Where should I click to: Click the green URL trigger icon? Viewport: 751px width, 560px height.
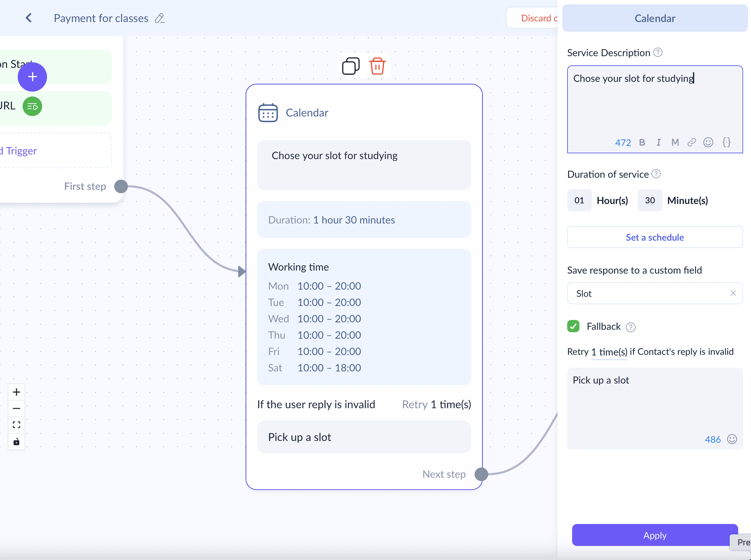(33, 107)
